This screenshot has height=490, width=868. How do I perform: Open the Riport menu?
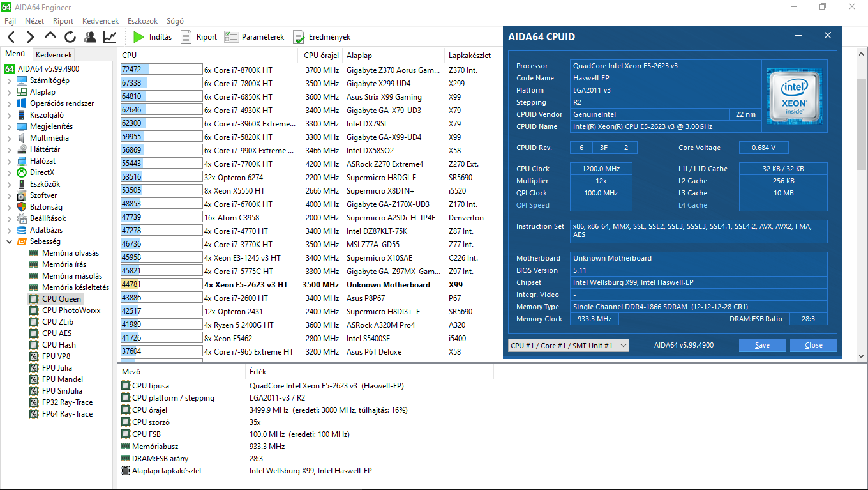[x=63, y=21]
